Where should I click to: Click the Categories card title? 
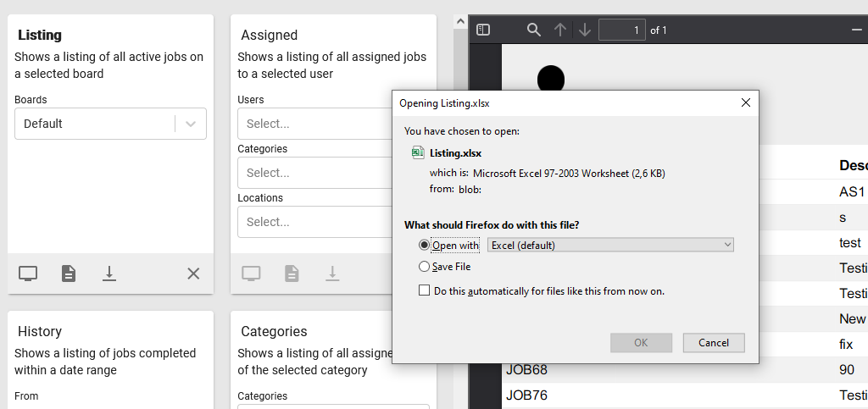pyautogui.click(x=274, y=331)
